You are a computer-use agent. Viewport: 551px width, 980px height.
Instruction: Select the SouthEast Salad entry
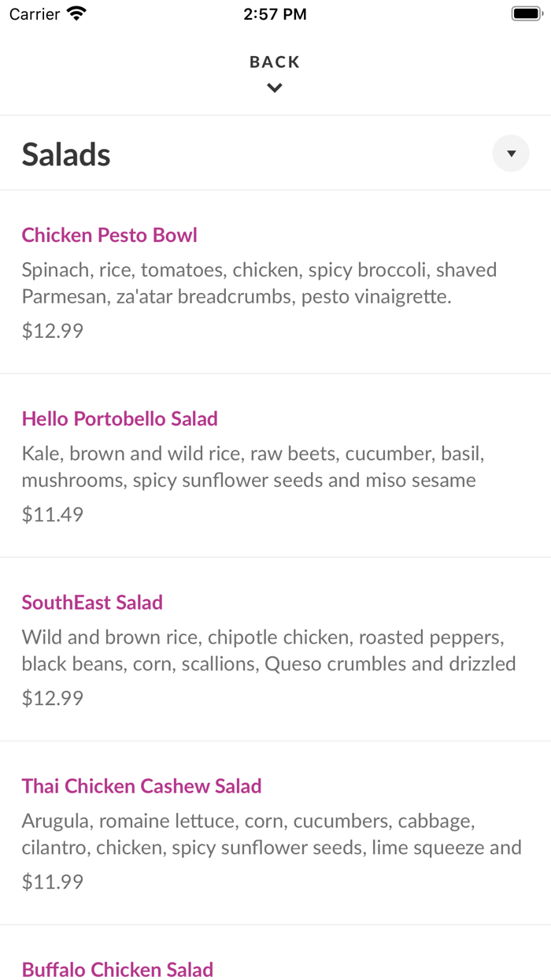92,602
